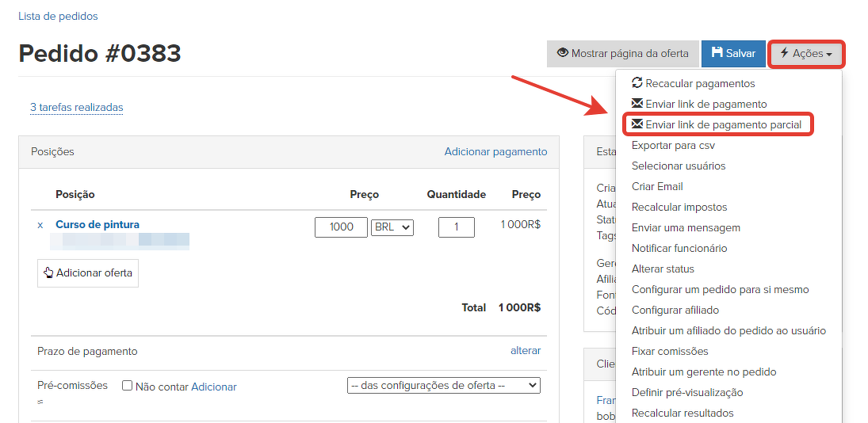Viewport: 868px width, 423px height.
Task: Open the 3 tarefas realizadas link
Action: click(x=76, y=108)
